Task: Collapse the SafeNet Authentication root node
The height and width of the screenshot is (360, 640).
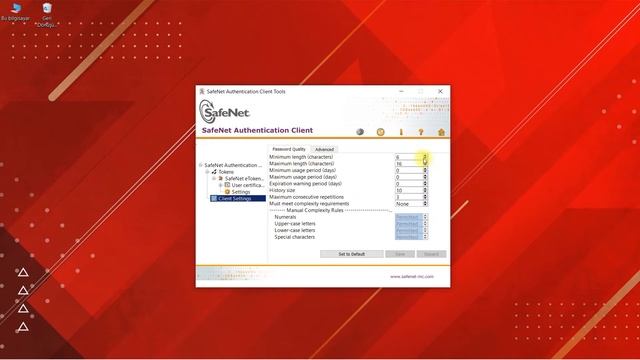Action: pyautogui.click(x=200, y=165)
